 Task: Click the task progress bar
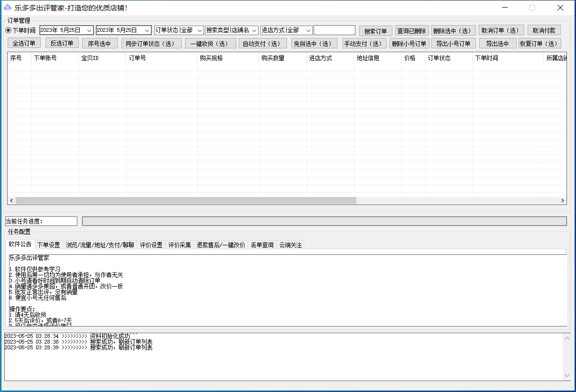coord(325,221)
